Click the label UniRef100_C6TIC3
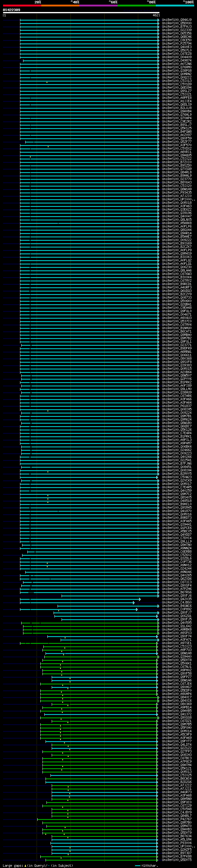 click(x=177, y=582)
